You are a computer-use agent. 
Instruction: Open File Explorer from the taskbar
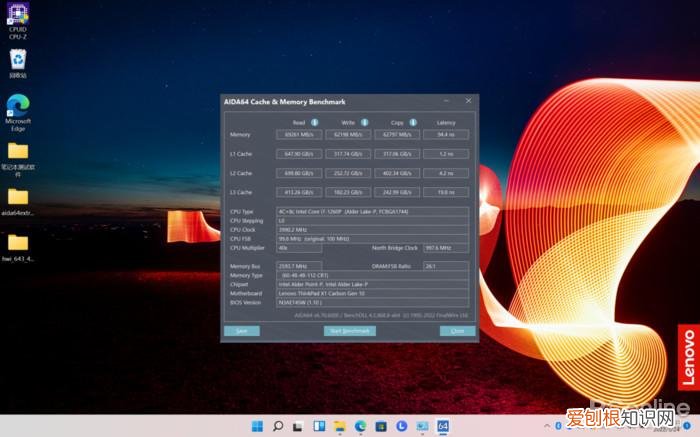point(340,426)
